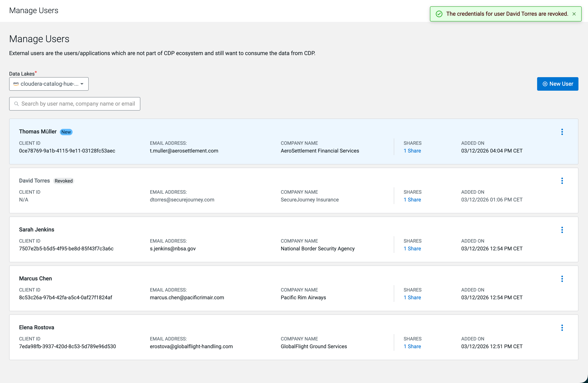Open kebab menu for Thomas Müller

pyautogui.click(x=562, y=132)
